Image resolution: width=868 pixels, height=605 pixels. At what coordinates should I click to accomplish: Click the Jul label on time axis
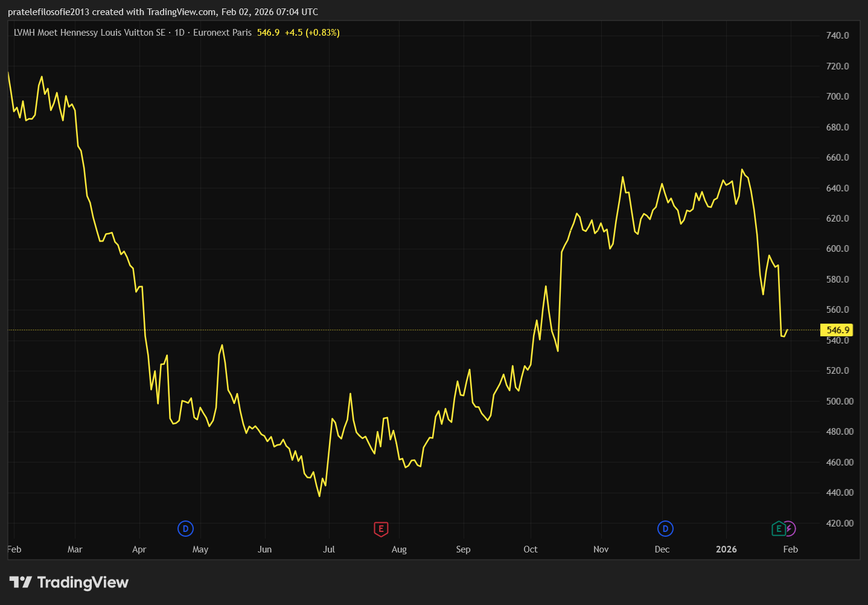tap(329, 549)
